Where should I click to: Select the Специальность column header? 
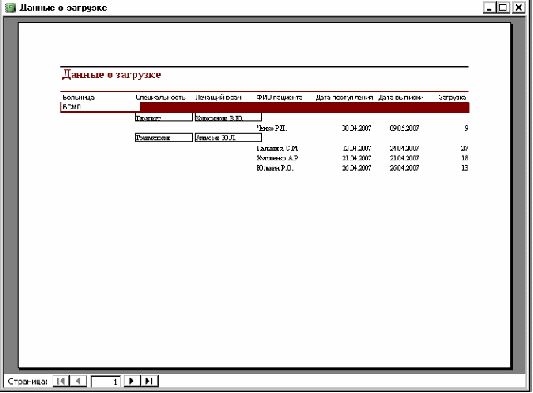pos(160,98)
